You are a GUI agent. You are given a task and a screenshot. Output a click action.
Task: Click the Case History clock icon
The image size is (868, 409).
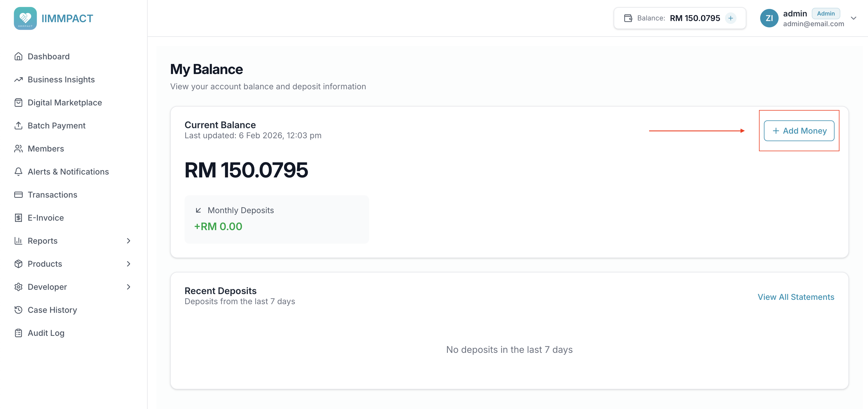click(18, 310)
